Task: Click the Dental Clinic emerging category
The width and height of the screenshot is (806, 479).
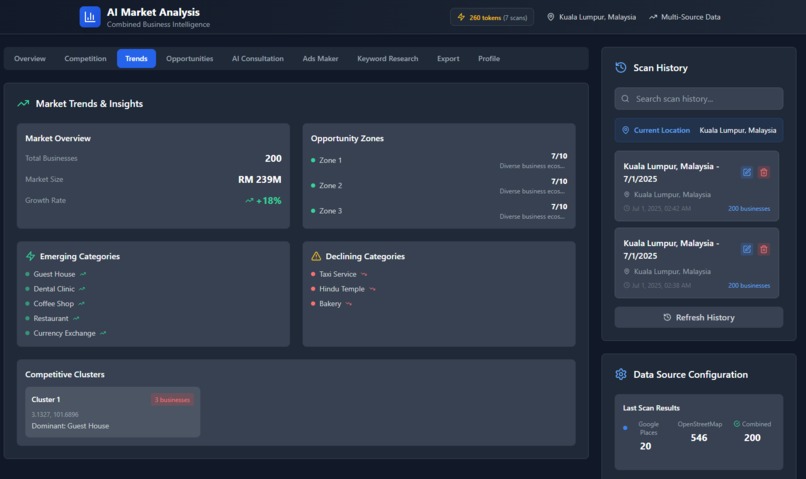Action: pyautogui.click(x=54, y=289)
